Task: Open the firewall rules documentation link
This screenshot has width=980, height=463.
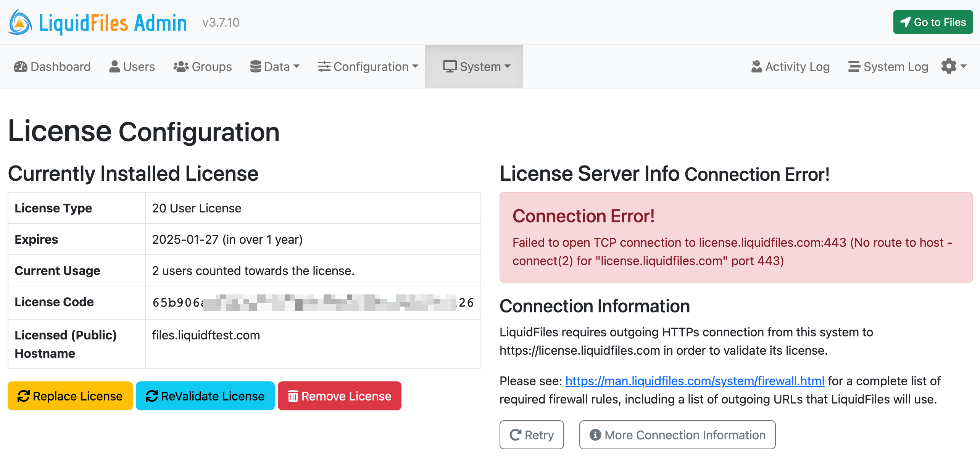Action: 695,381
